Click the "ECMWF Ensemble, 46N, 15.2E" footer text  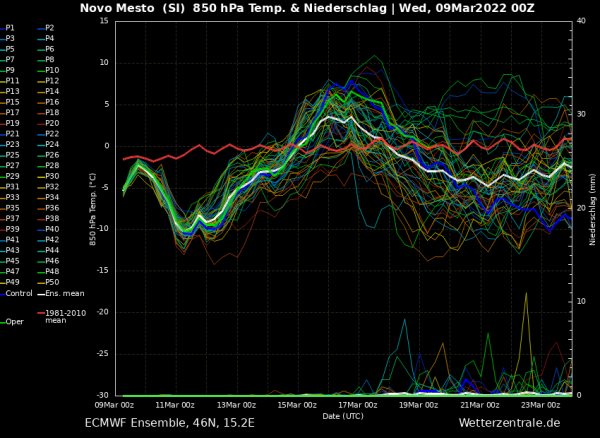click(170, 423)
